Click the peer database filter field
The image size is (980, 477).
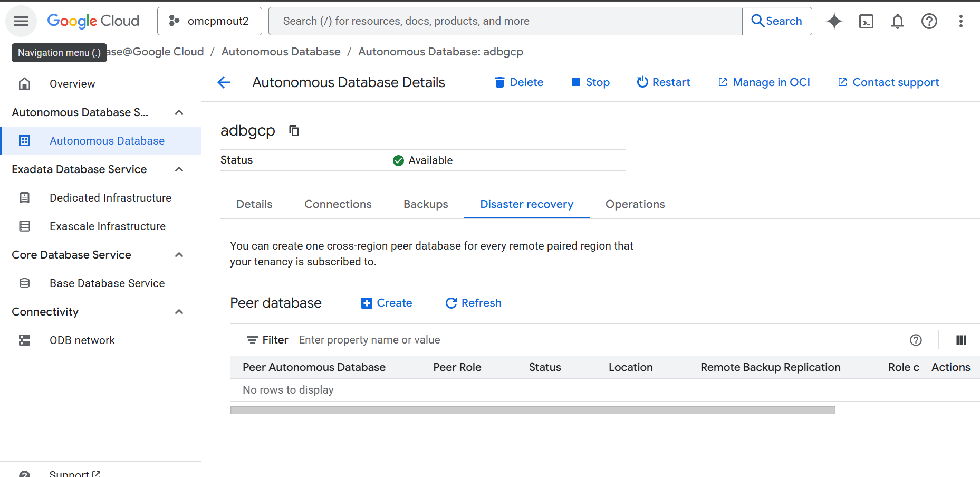[369, 339]
